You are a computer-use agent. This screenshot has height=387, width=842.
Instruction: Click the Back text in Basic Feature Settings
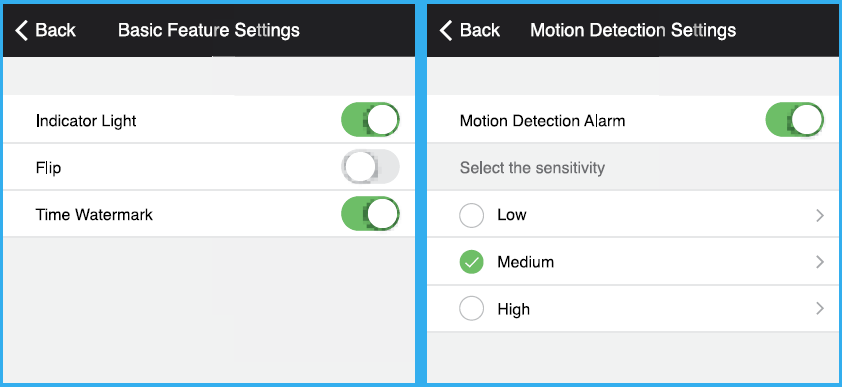[x=55, y=31]
